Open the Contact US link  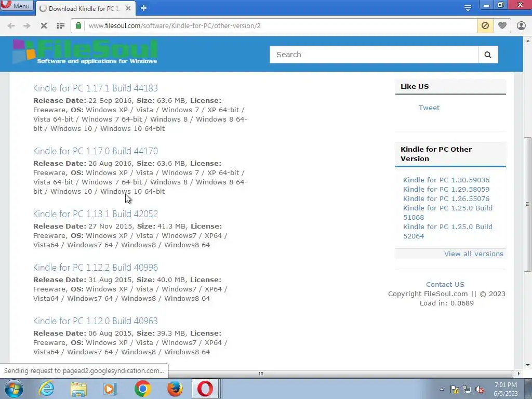(x=445, y=284)
